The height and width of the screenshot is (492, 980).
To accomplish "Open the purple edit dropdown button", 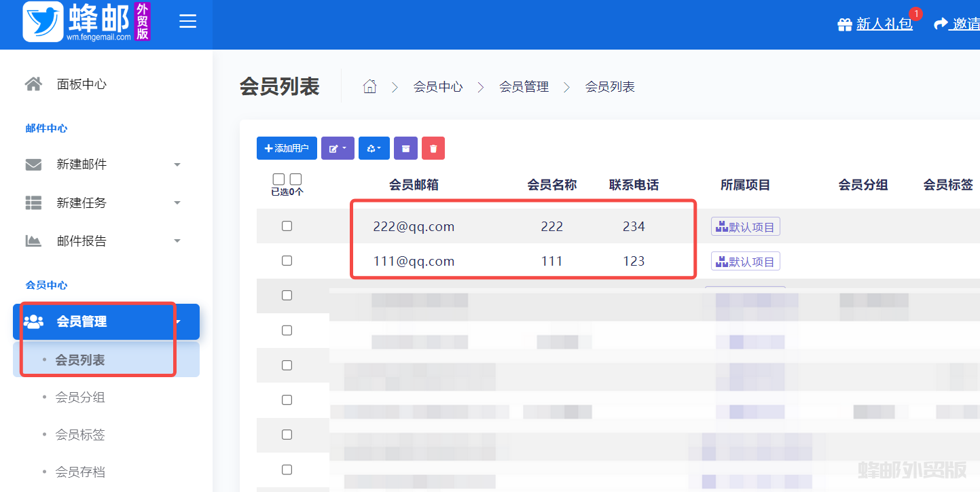I will pyautogui.click(x=338, y=148).
